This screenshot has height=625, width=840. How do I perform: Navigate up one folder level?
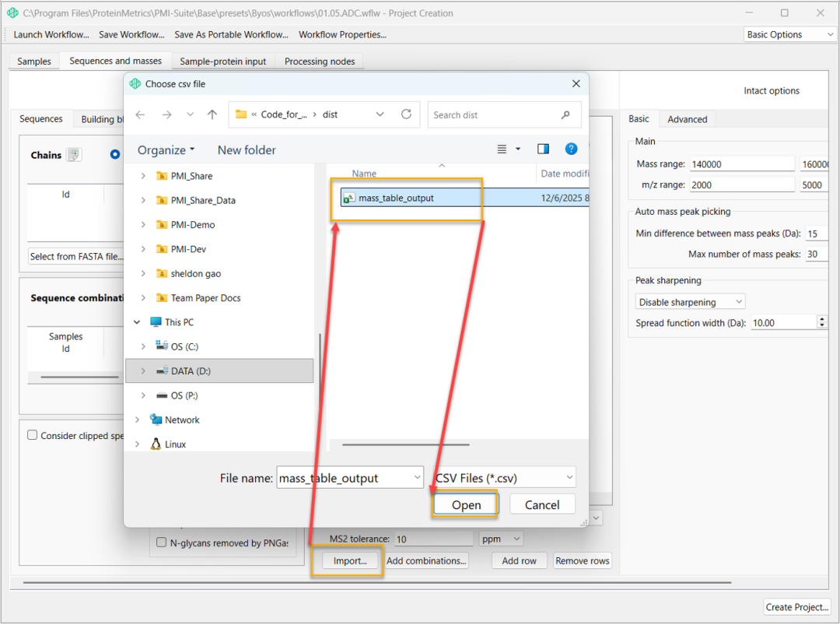click(x=212, y=114)
